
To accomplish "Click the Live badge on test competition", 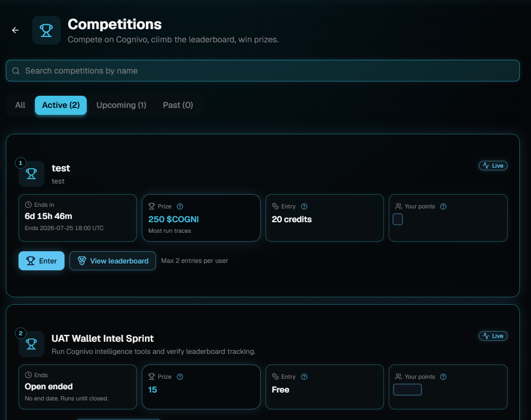I will (493, 166).
